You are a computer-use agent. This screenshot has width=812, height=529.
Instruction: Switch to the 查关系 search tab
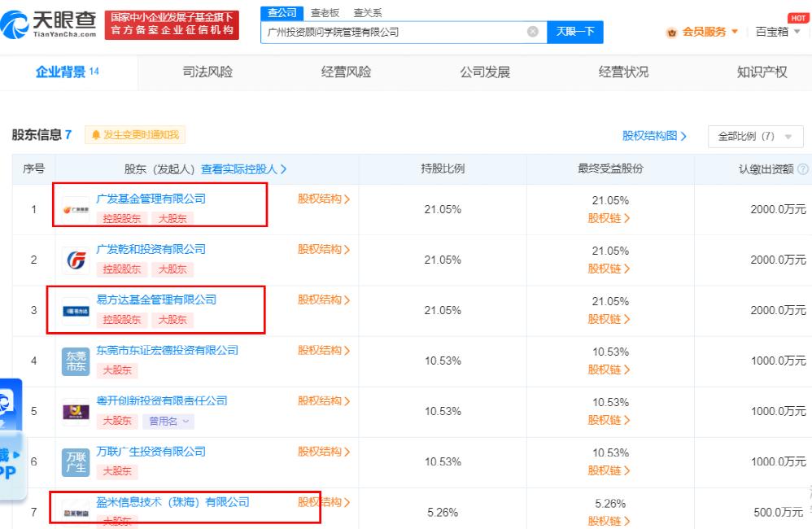pyautogui.click(x=367, y=13)
